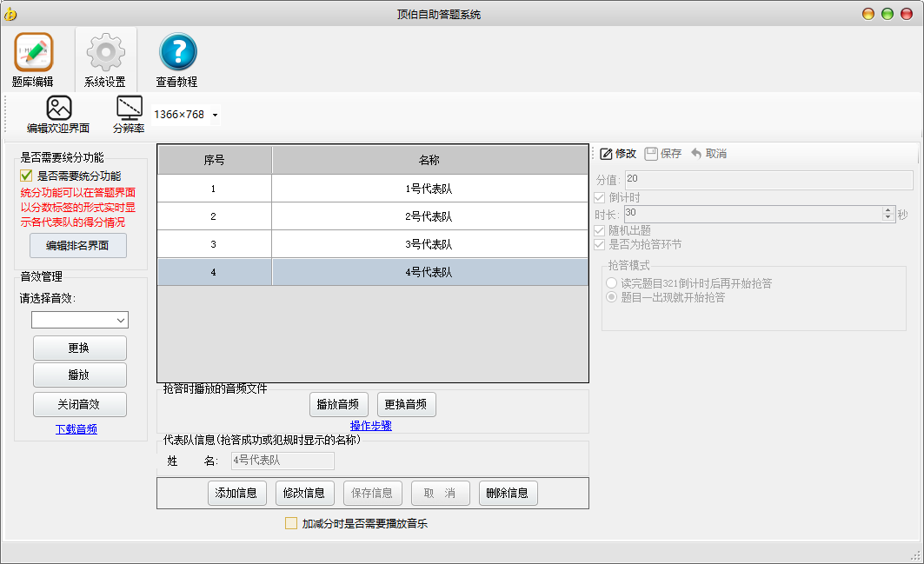Click the 修改 pencil edit icon

pos(607,154)
